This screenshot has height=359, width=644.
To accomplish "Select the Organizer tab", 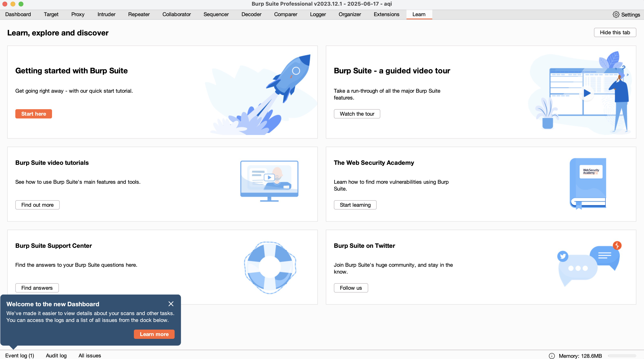I will pyautogui.click(x=350, y=15).
